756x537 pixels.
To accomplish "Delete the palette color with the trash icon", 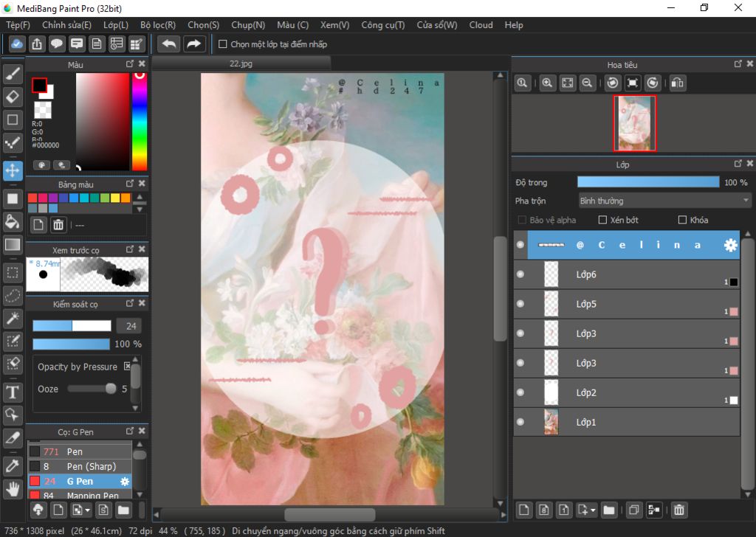I will pos(58,225).
